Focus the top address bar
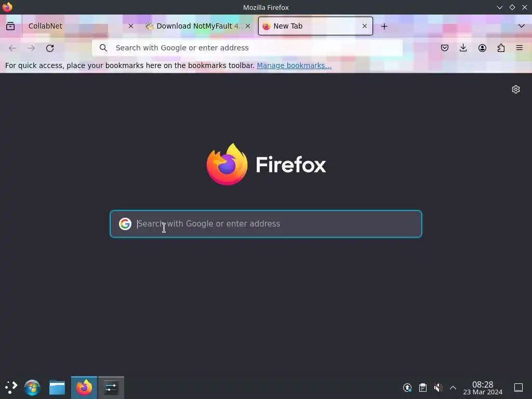This screenshot has height=399, width=532. [247, 48]
